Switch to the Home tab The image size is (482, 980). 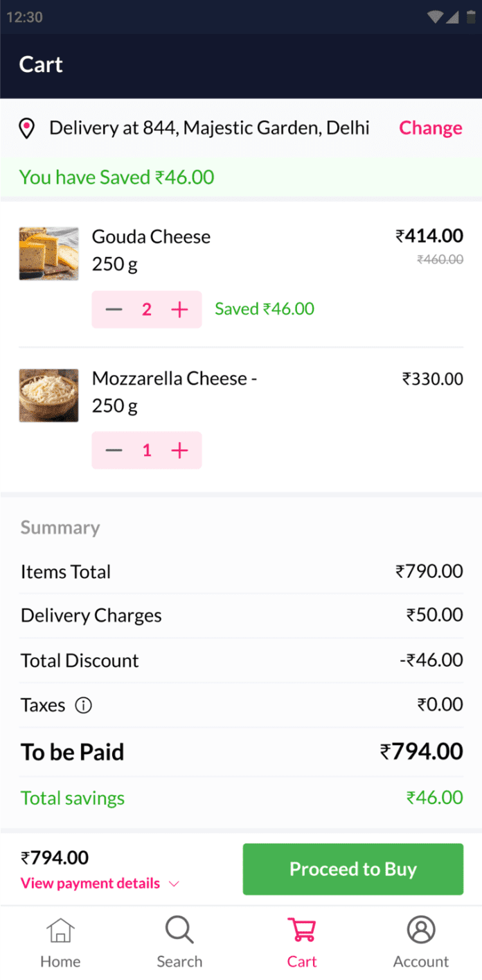pos(60,940)
